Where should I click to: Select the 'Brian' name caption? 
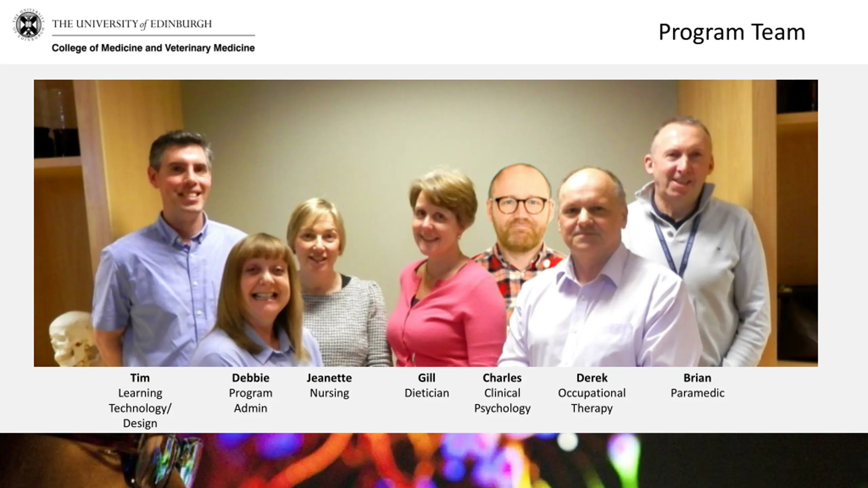coord(697,378)
